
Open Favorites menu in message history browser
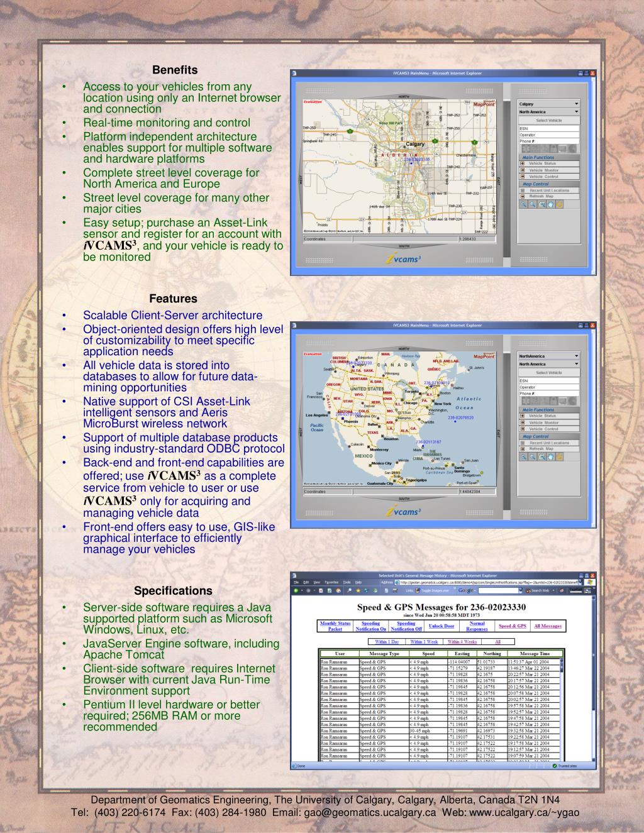331,582
